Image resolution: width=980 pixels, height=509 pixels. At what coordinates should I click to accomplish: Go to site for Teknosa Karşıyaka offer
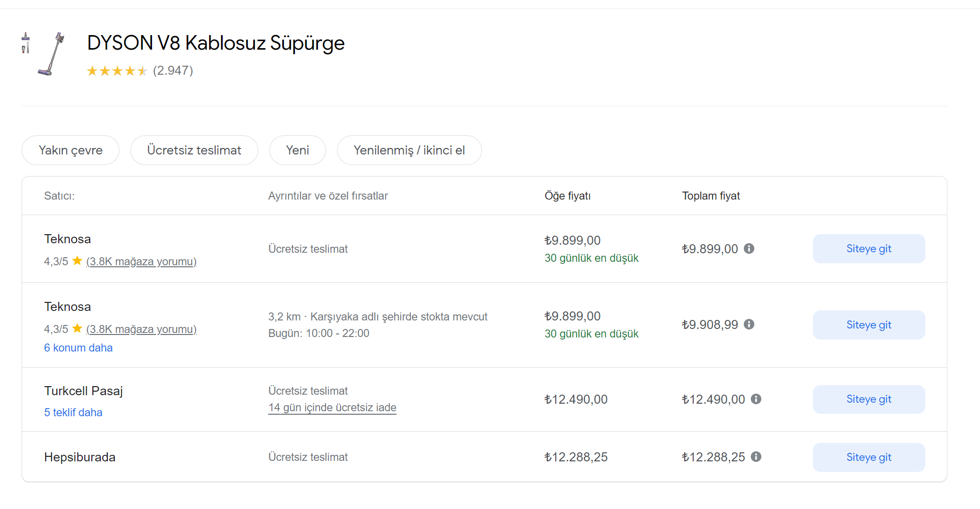click(x=869, y=325)
